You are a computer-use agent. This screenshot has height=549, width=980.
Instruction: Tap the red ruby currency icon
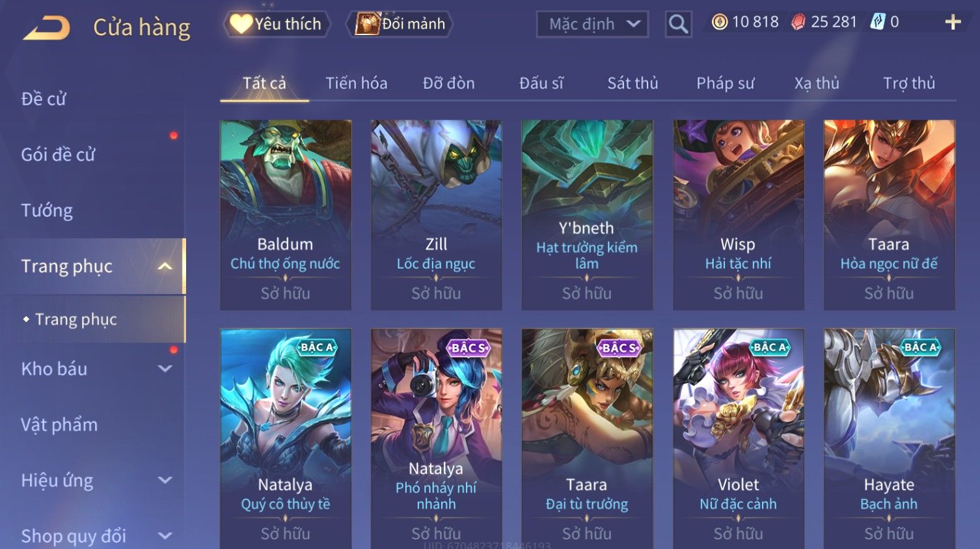[x=798, y=23]
